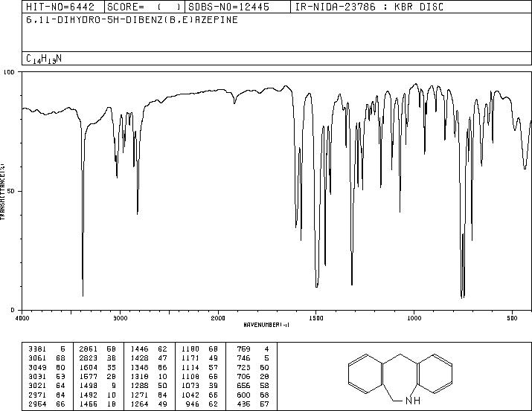Viewport: 532px width, 411px height.
Task: Click the '1271' peak table entry
Action: [139, 395]
